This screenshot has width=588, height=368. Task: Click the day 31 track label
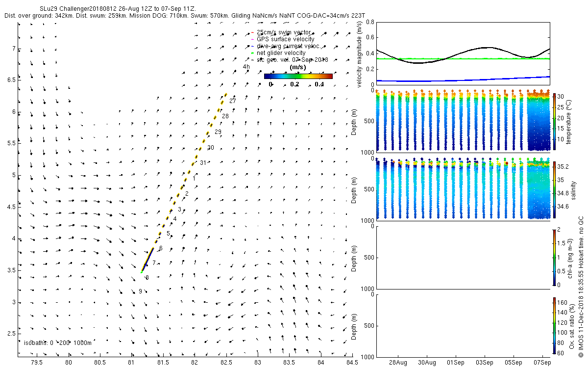203,163
